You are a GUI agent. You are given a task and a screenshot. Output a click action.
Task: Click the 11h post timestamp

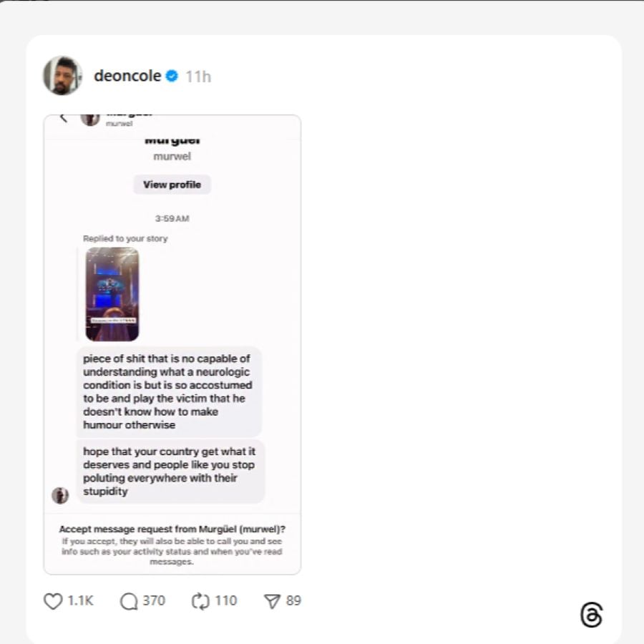click(198, 77)
